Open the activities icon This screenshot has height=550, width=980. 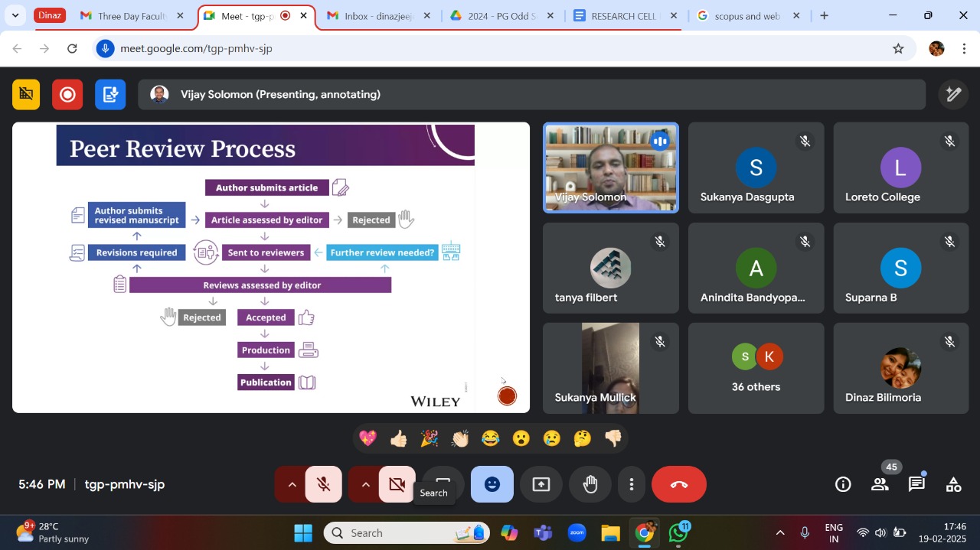pyautogui.click(x=953, y=484)
